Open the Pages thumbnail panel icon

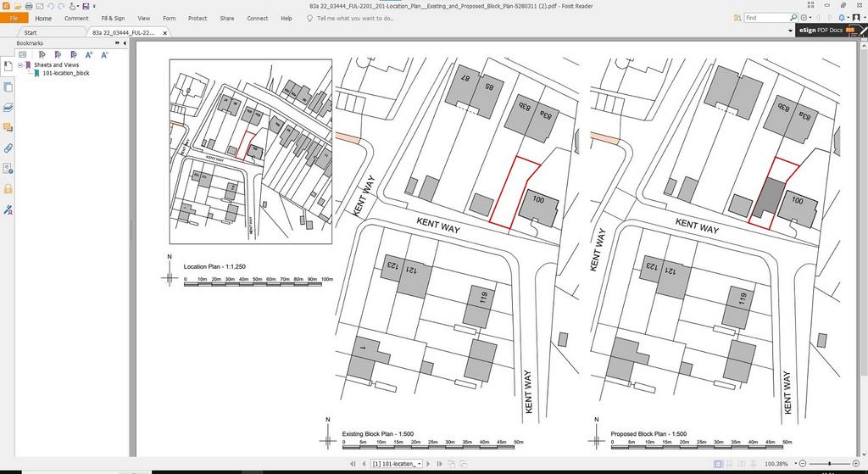pos(8,87)
